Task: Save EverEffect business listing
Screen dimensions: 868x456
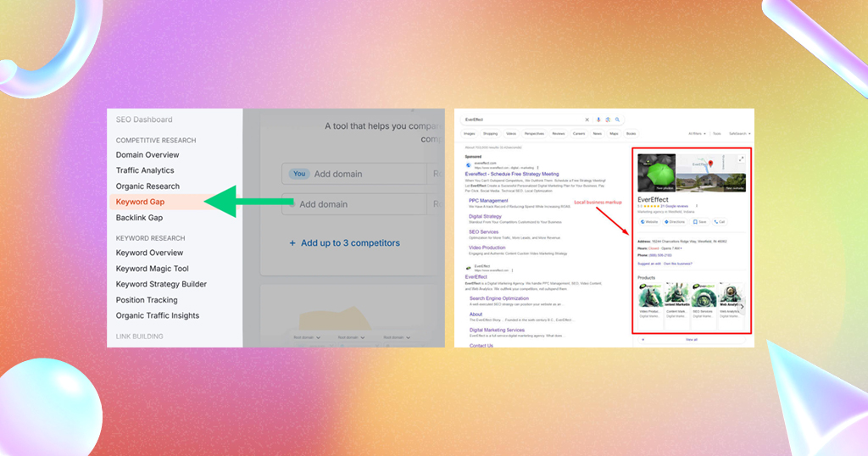Action: coord(699,222)
